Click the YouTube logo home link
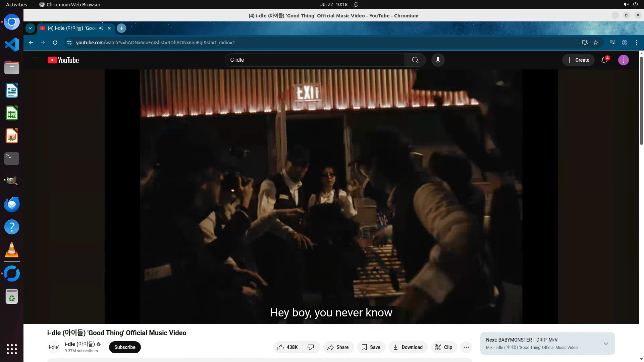Image resolution: width=644 pixels, height=362 pixels. click(x=63, y=60)
